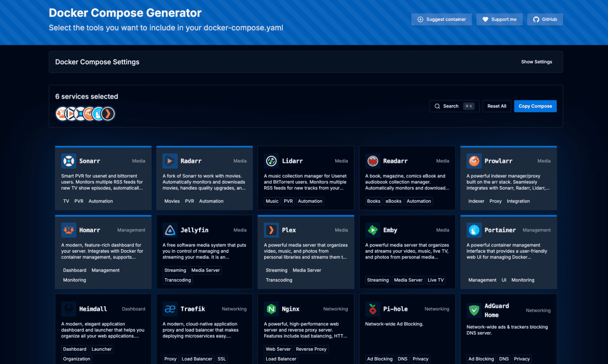Click the Automation tag on Lidarr
The width and height of the screenshot is (608, 364).
310,201
